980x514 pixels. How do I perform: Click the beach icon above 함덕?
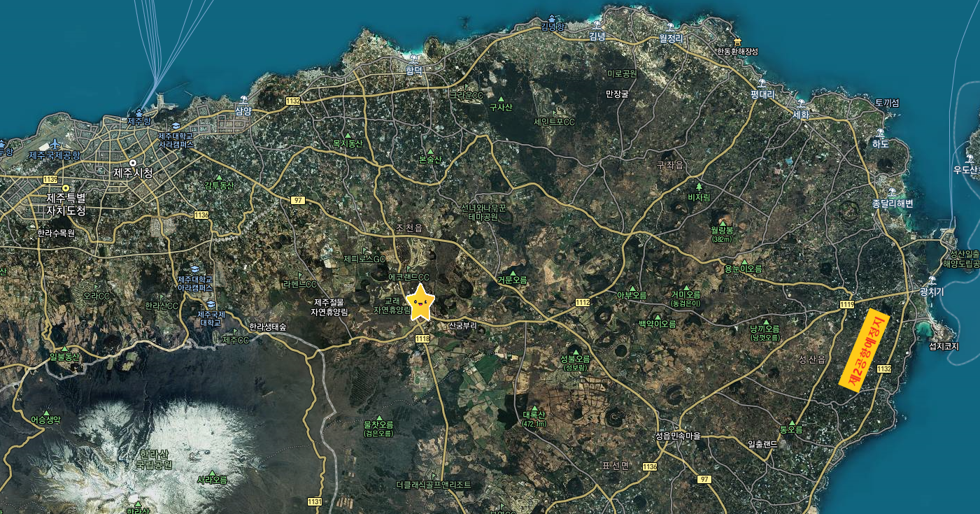coord(415,60)
